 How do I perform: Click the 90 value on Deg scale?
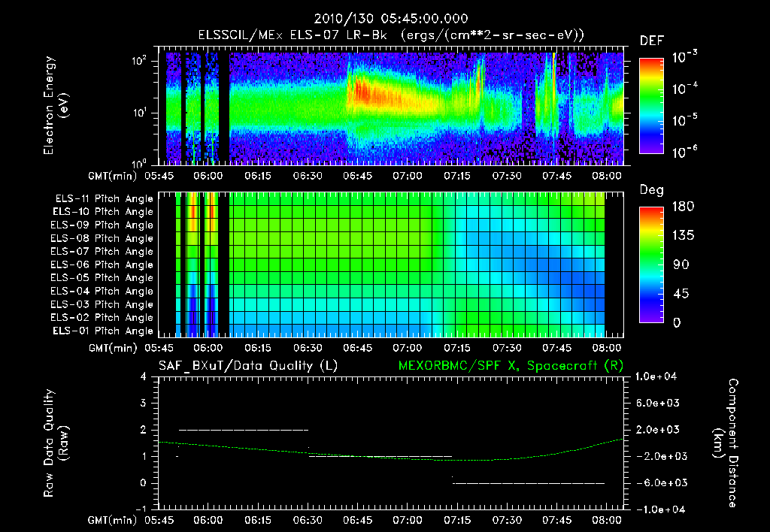click(681, 264)
